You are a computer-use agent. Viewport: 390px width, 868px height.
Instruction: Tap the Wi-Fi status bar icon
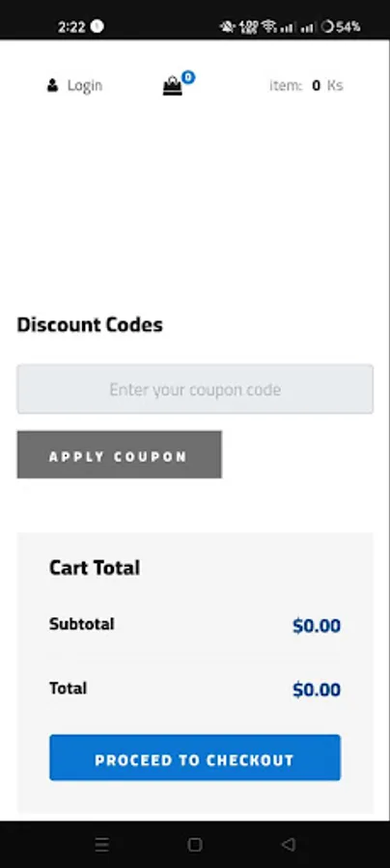click(269, 26)
